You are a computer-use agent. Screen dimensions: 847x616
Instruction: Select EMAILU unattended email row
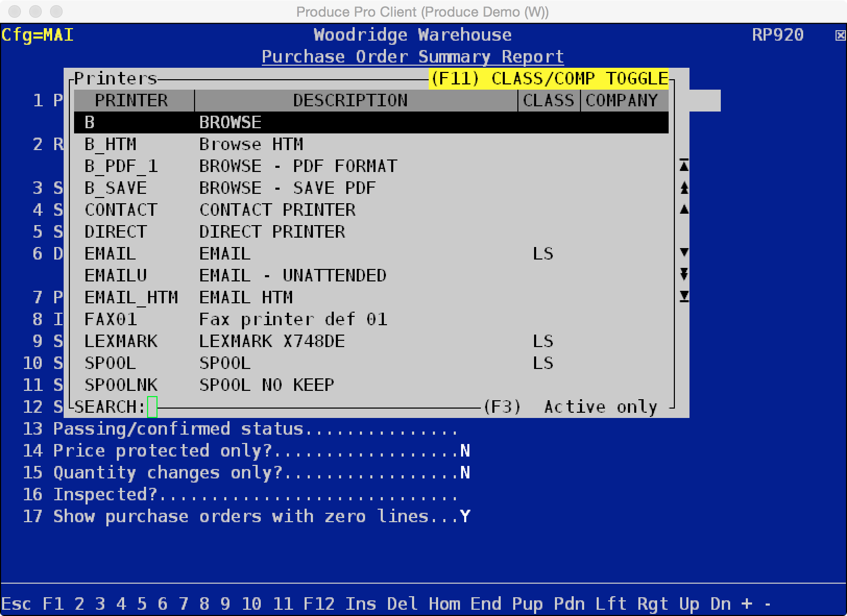(x=371, y=276)
